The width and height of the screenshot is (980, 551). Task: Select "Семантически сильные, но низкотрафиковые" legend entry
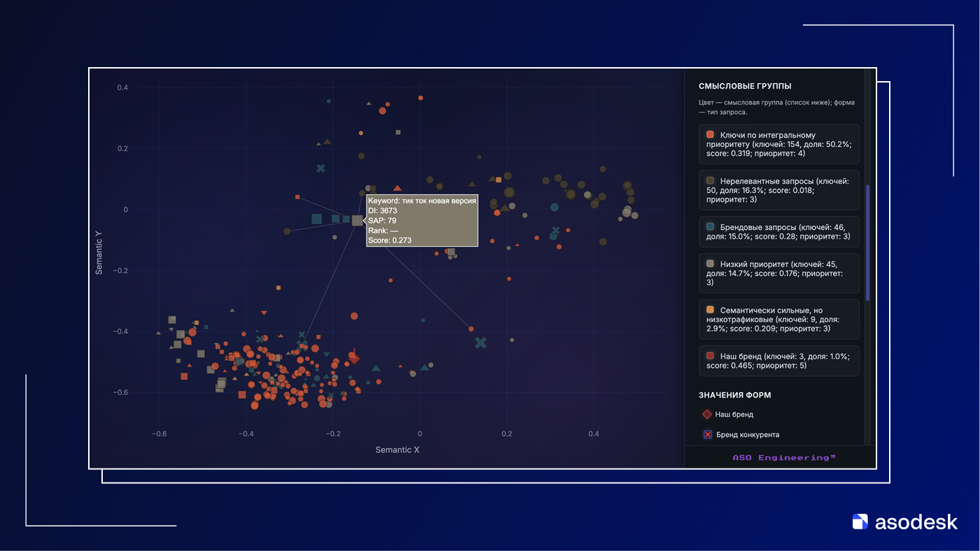(x=779, y=319)
